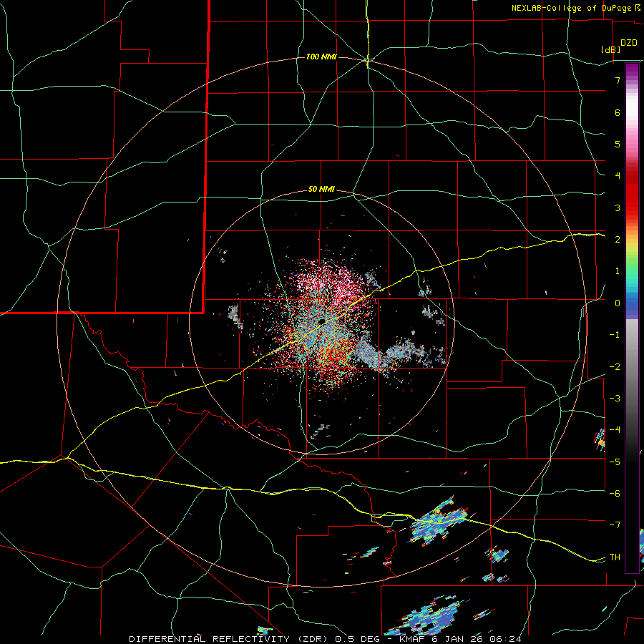
Task: Click the DIFFERENTIAL REFLECTIVITY (ZDR) caption text
Action: coord(229,639)
